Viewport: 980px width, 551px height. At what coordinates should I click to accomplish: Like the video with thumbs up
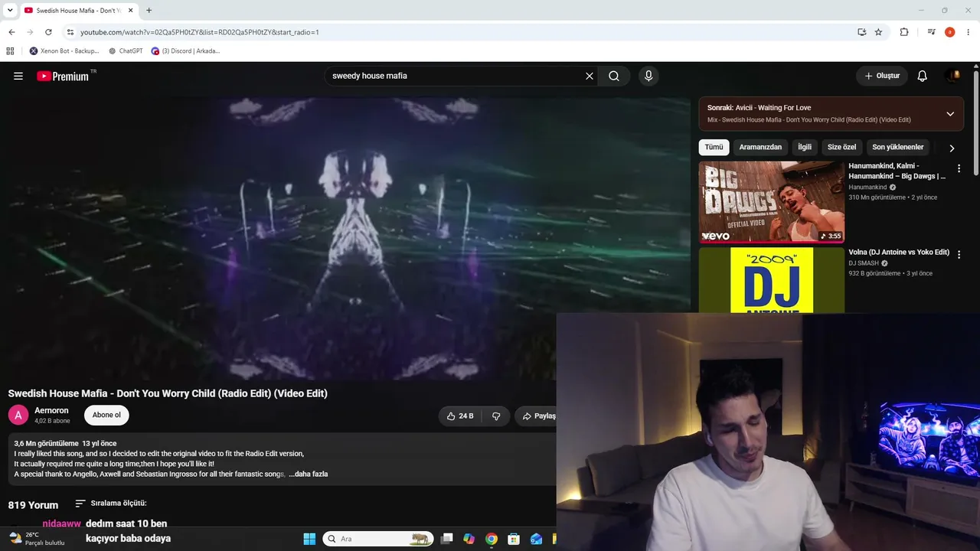pos(460,416)
